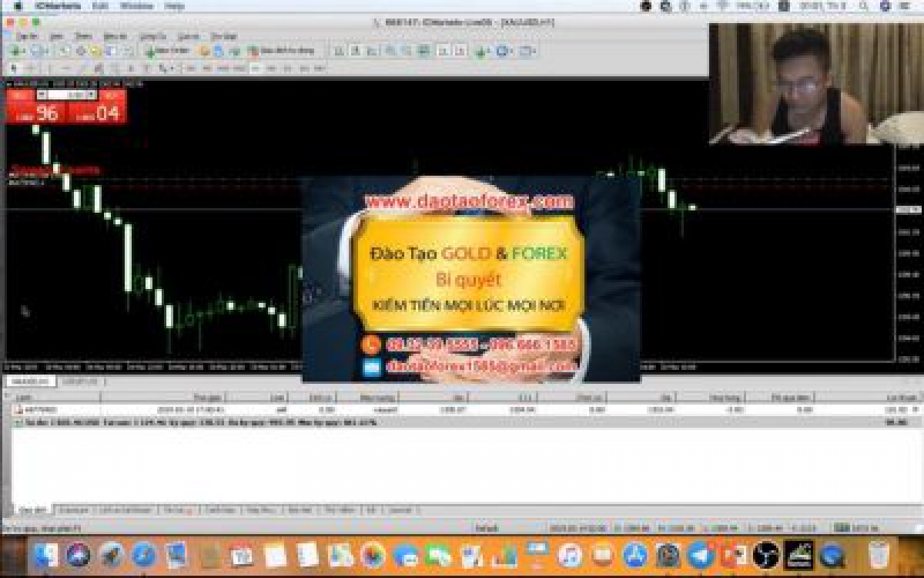The width and height of the screenshot is (924, 578).
Task: Select the trendline drawing tool
Action: (x=84, y=69)
